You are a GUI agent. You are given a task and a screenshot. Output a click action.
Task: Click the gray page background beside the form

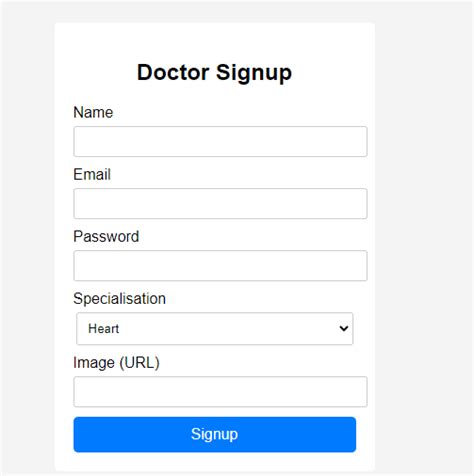(423, 233)
